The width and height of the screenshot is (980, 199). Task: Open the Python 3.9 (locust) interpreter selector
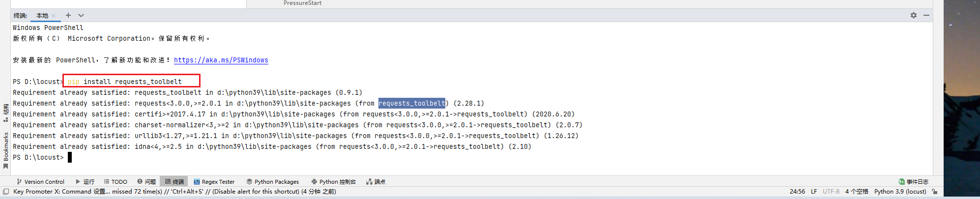(x=900, y=192)
